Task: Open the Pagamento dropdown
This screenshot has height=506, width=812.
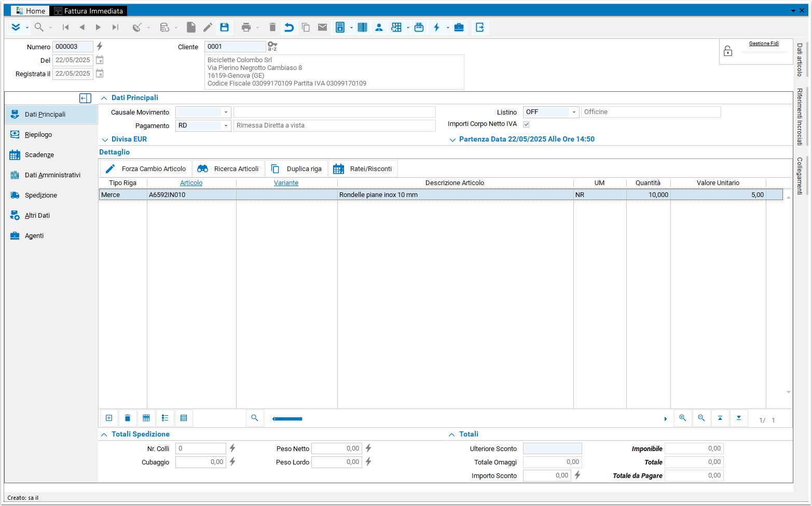Action: [x=226, y=125]
